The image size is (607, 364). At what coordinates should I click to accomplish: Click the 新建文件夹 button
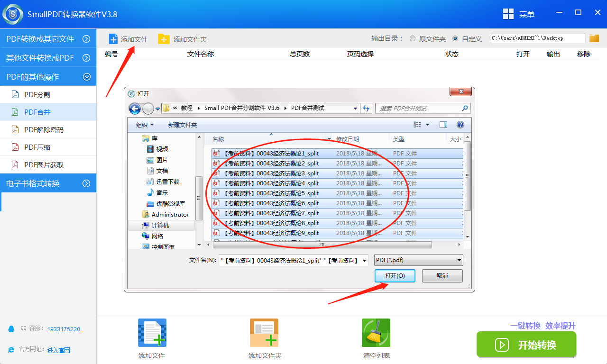point(182,125)
